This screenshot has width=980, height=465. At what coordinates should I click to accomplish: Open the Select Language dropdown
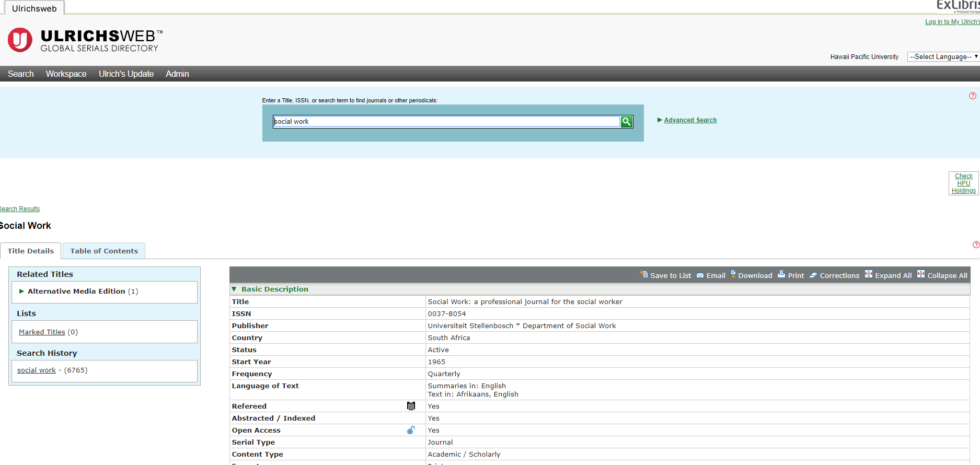click(x=943, y=56)
